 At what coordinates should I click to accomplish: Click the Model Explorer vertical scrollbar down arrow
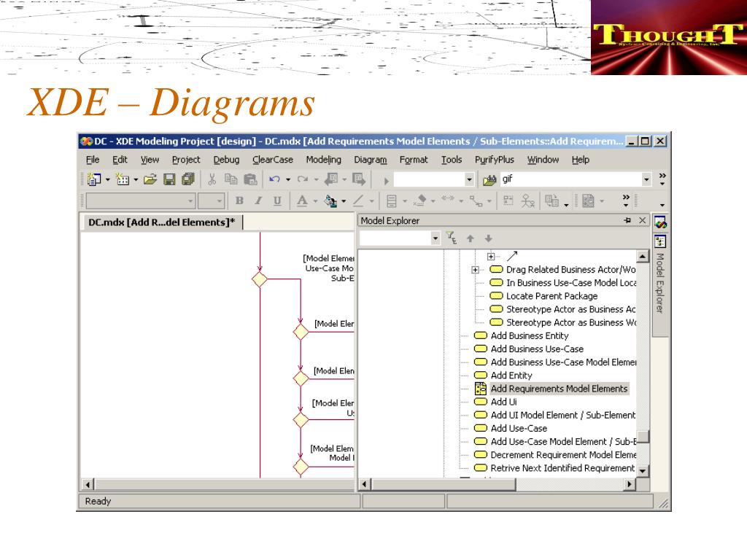pyautogui.click(x=643, y=470)
